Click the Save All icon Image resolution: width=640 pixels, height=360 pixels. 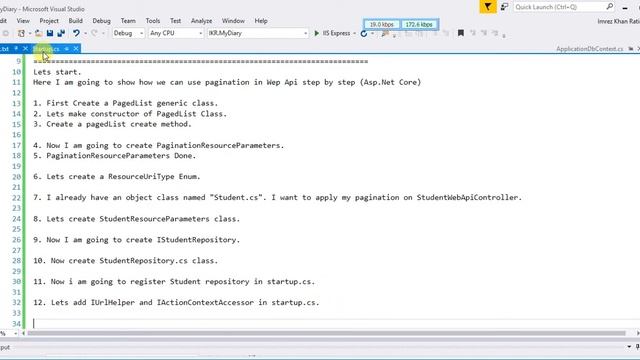61,33
